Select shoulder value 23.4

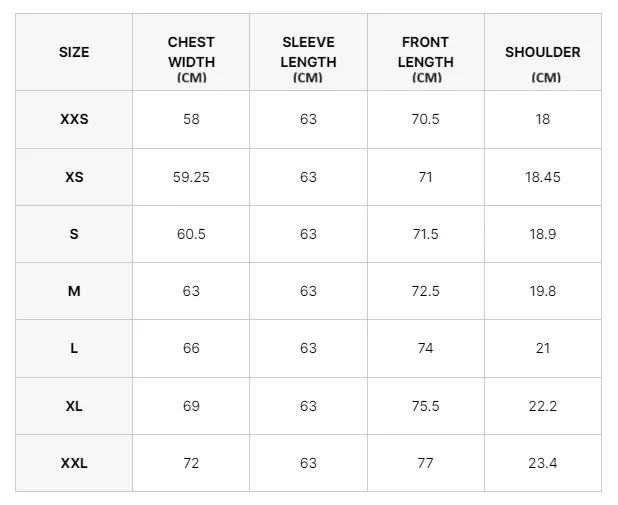(x=543, y=463)
